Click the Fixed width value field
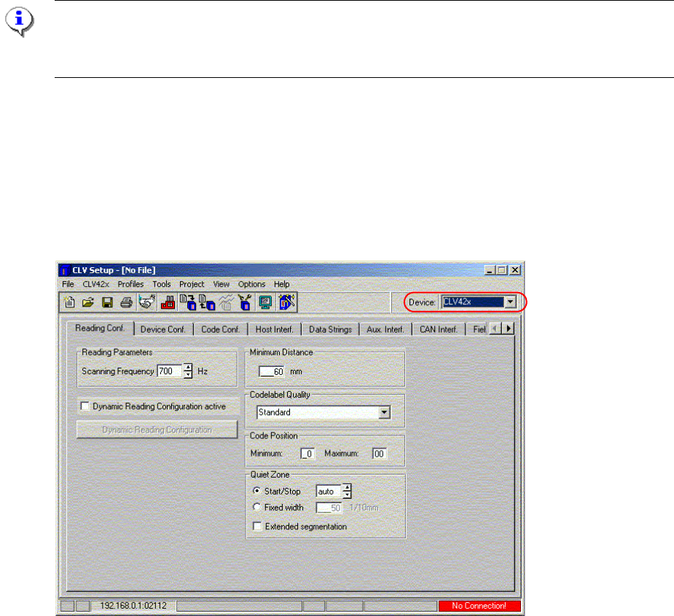Viewport: 674px width, 616px height. pyautogui.click(x=329, y=508)
